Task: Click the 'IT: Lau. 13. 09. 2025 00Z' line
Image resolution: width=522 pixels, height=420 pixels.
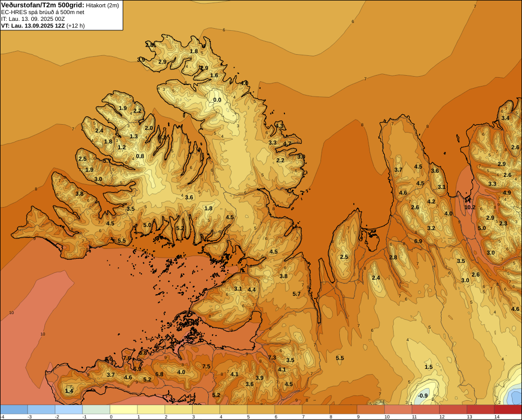Action: [x=33, y=19]
